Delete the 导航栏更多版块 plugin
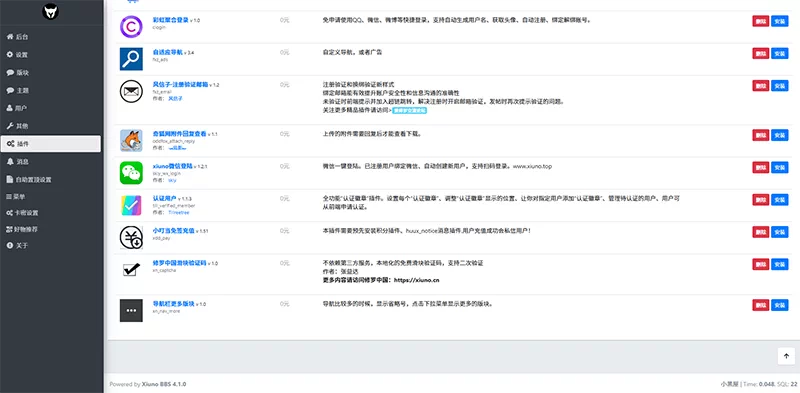Image resolution: width=800 pixels, height=393 pixels. click(760, 305)
